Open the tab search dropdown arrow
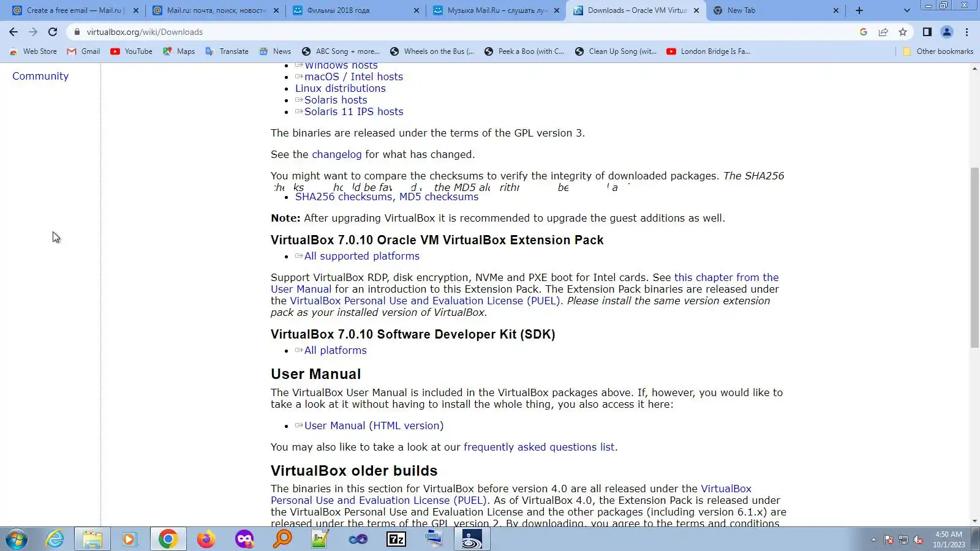Viewport: 980px width, 551px height. 907,10
